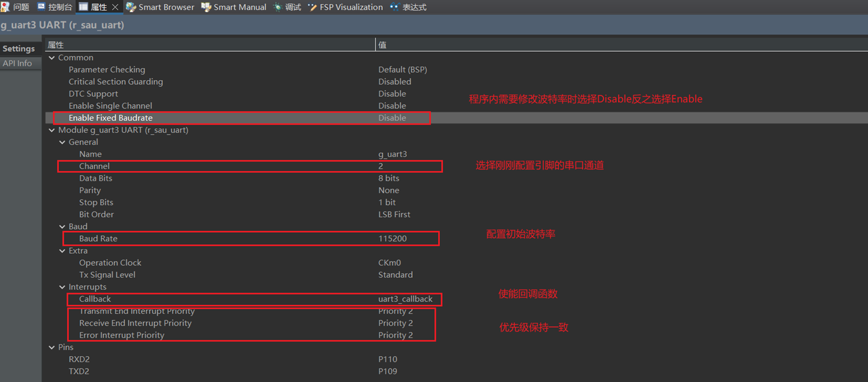Click the 问题 problems tab icon

[6, 7]
